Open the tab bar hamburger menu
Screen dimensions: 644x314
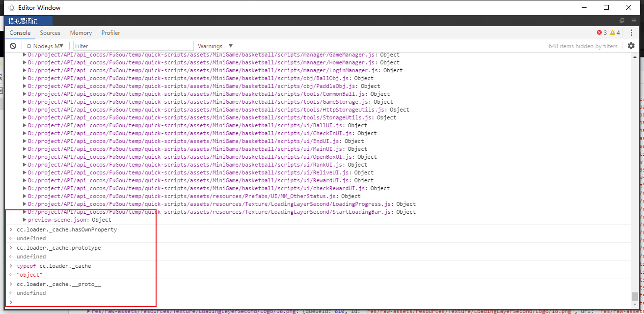pos(633,21)
